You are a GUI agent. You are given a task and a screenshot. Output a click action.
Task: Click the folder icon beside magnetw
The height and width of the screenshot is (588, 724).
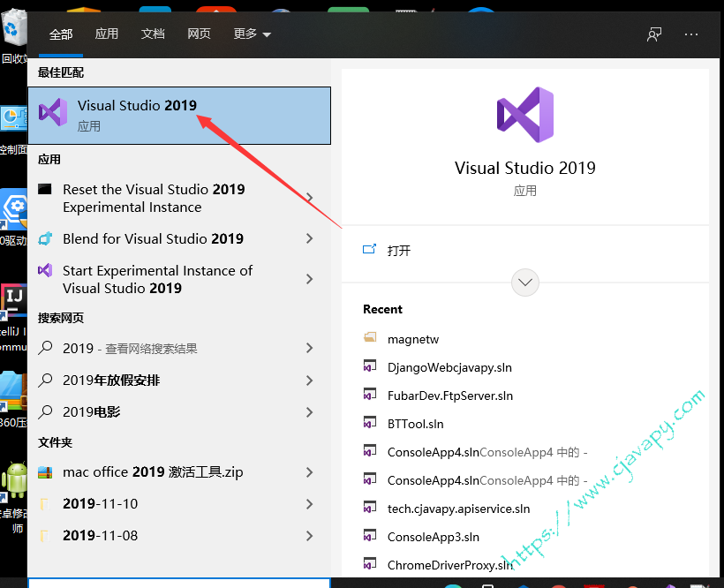point(370,337)
